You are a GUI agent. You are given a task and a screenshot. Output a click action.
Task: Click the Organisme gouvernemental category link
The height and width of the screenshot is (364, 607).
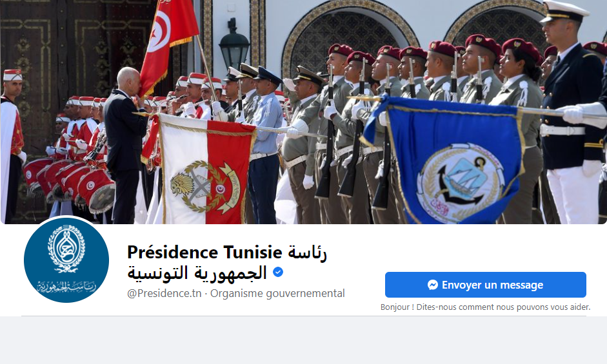(277, 293)
